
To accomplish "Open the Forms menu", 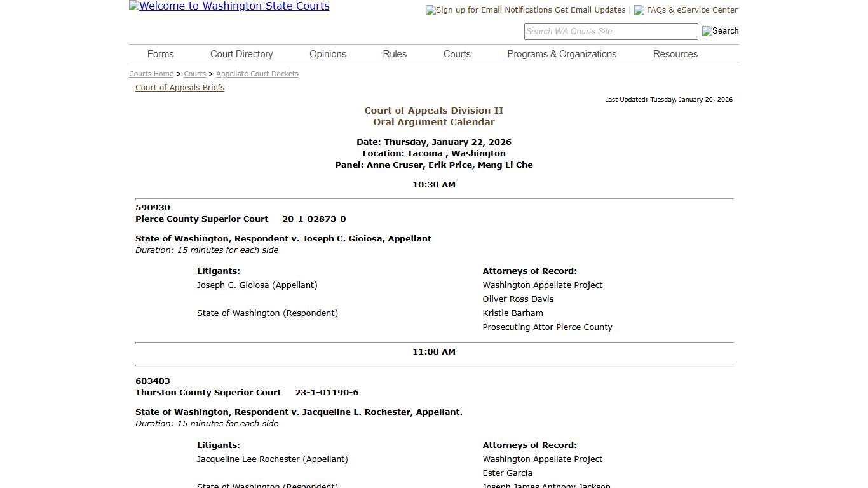I will pyautogui.click(x=160, y=54).
